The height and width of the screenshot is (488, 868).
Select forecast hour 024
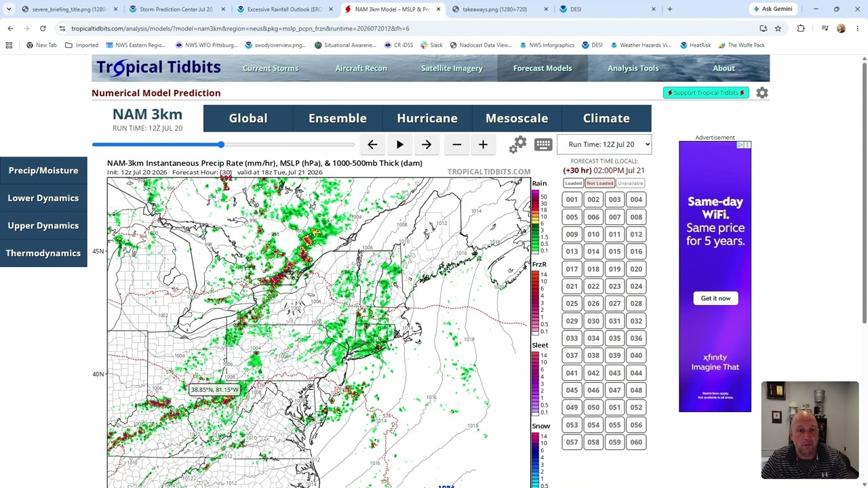pyautogui.click(x=636, y=286)
